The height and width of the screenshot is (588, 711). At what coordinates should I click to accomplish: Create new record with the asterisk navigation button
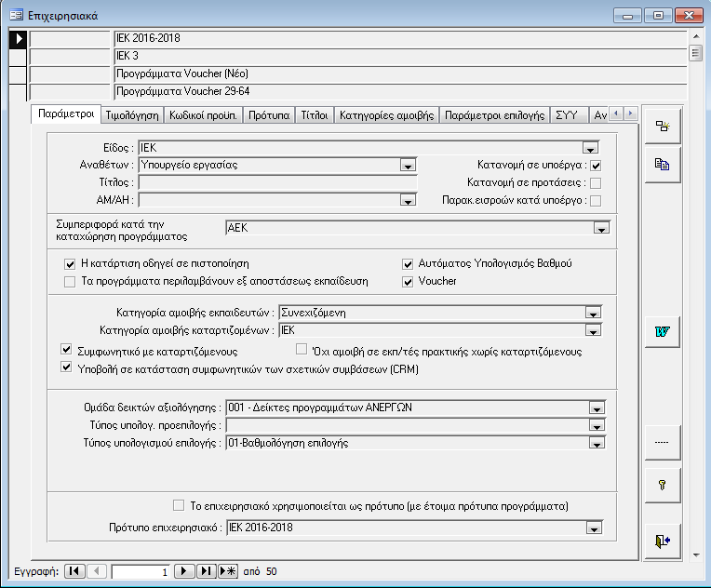(x=228, y=570)
